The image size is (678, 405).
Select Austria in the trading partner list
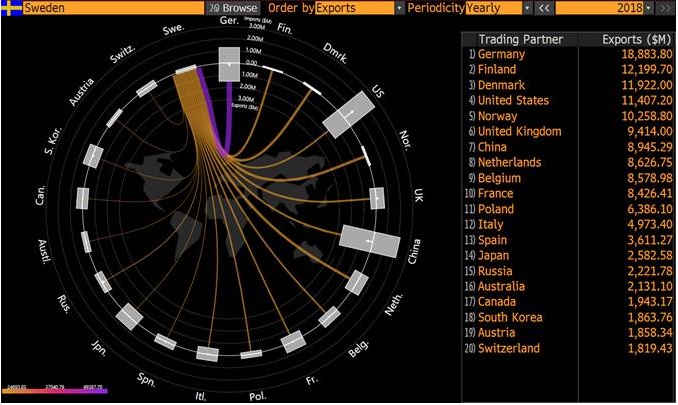[496, 333]
